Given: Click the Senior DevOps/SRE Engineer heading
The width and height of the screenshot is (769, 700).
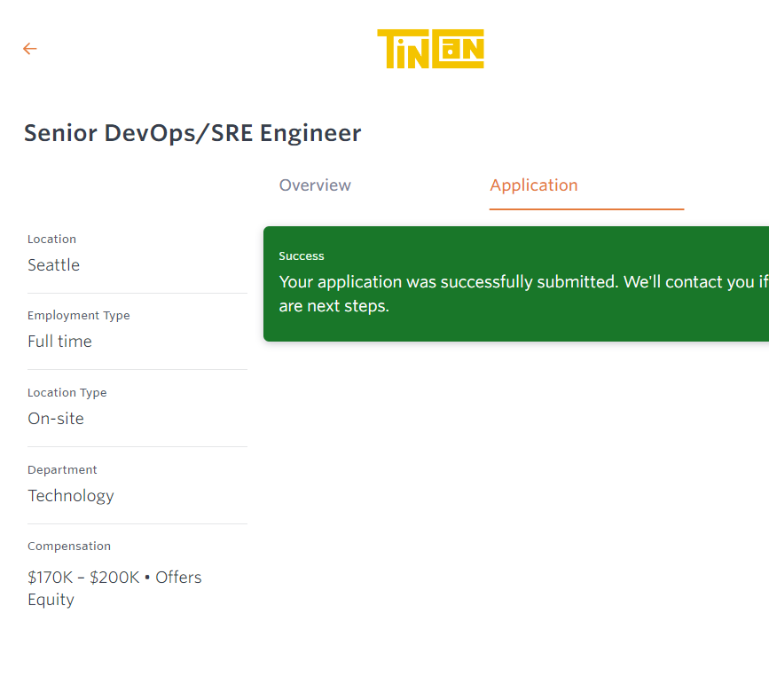Looking at the screenshot, I should click(x=192, y=133).
